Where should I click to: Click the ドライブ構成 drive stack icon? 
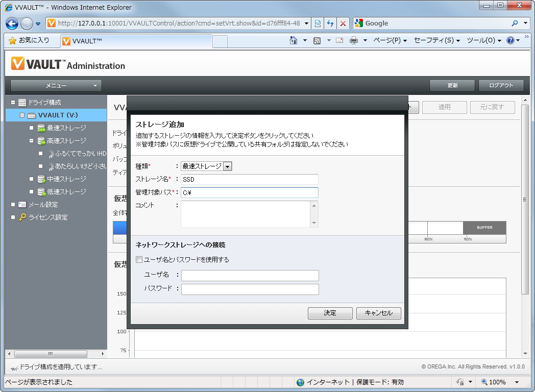click(22, 103)
